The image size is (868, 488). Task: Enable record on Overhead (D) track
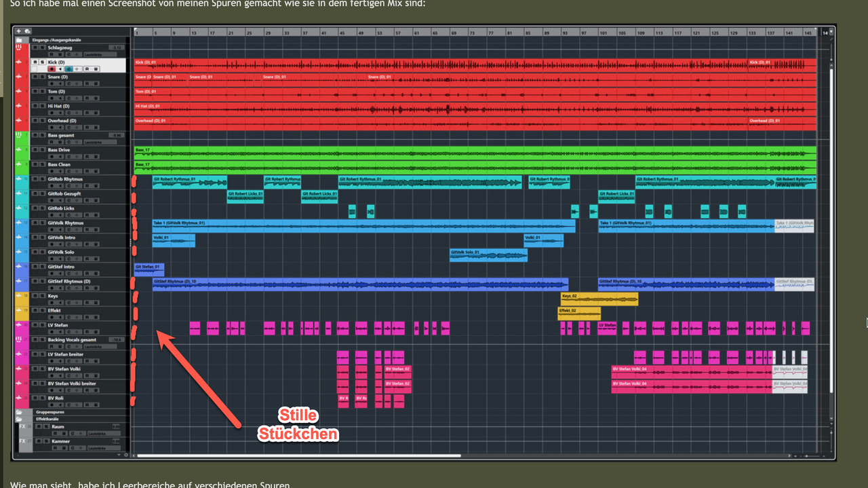click(52, 127)
